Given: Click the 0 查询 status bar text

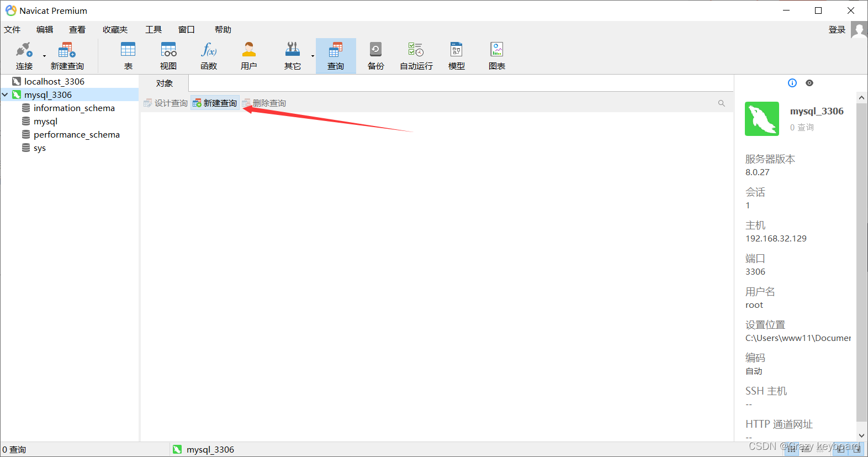Looking at the screenshot, I should pyautogui.click(x=14, y=449).
